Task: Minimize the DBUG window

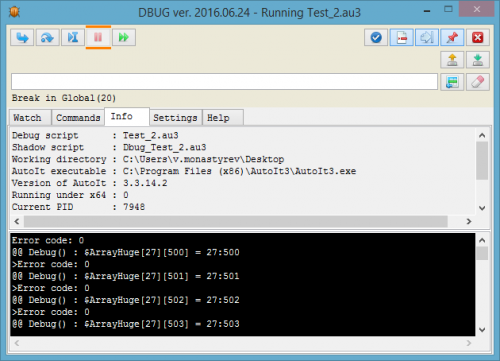Action: 427,11
